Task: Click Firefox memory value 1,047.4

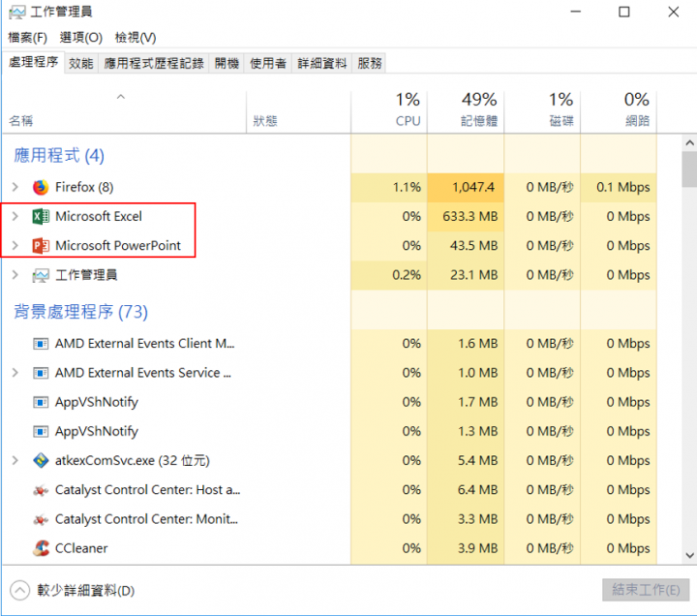Action: click(473, 187)
